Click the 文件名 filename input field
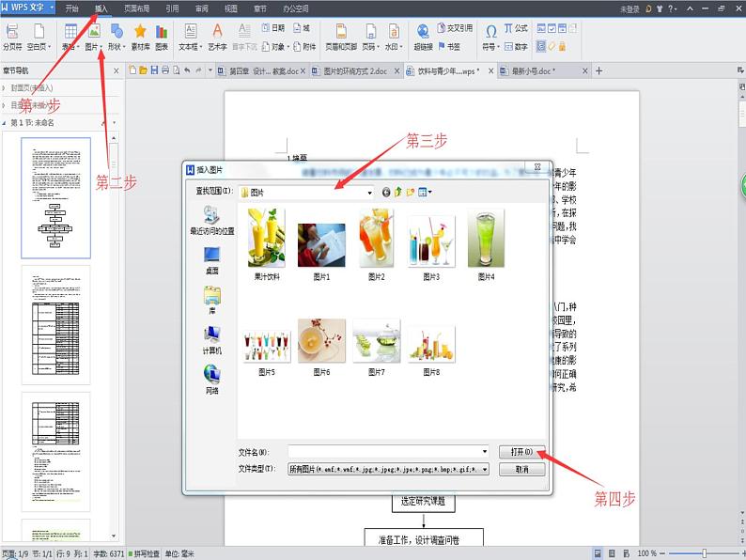746x560 pixels. pyautogui.click(x=384, y=451)
